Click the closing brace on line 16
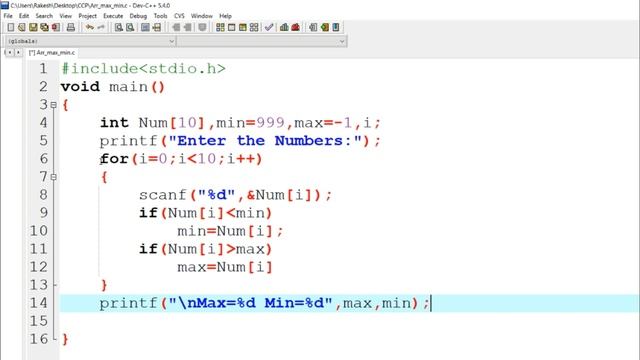640x360 pixels. (65, 339)
